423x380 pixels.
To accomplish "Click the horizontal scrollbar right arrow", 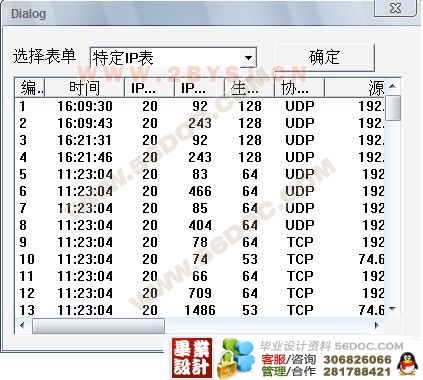I will [377, 325].
